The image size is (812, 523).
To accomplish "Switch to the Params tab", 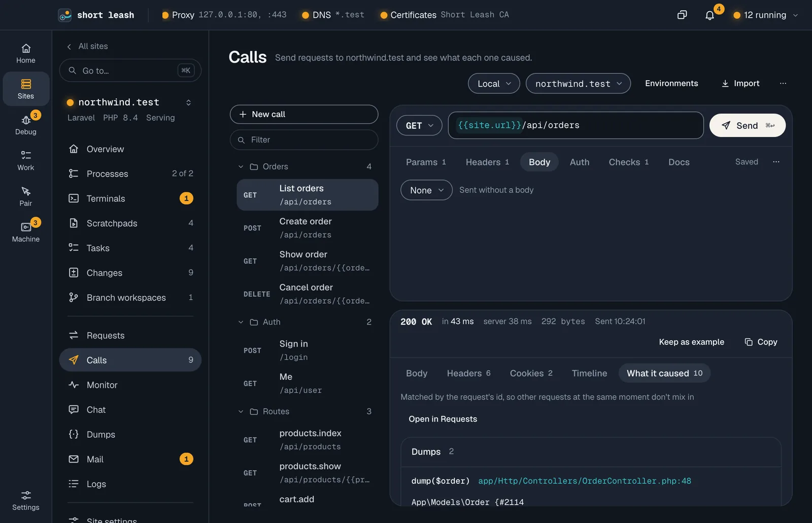I will click(426, 162).
